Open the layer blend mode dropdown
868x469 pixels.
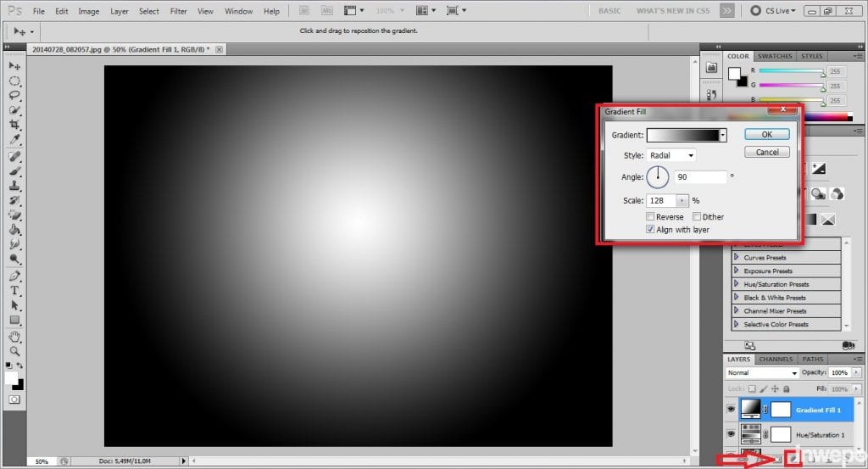762,373
